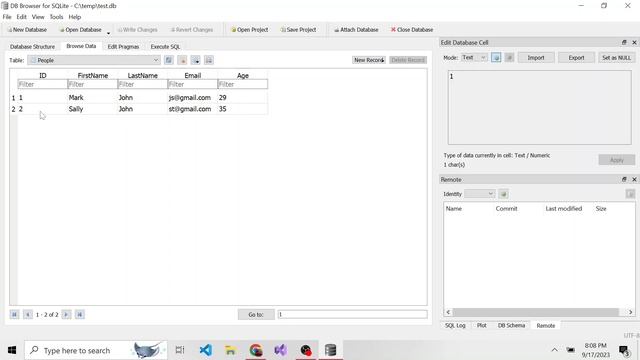The height and width of the screenshot is (360, 640).
Task: Click the refresh table data icon
Action: click(169, 60)
